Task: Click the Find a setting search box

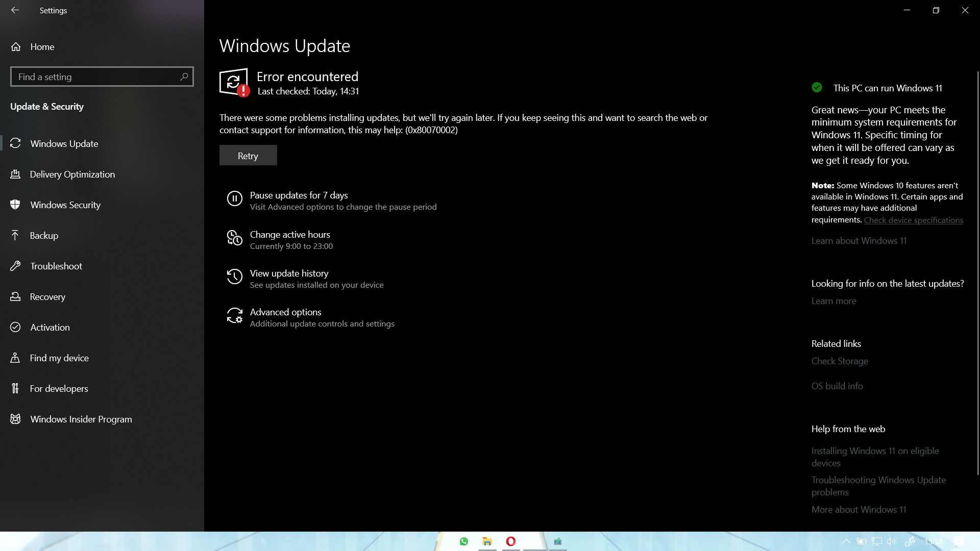Action: tap(102, 77)
